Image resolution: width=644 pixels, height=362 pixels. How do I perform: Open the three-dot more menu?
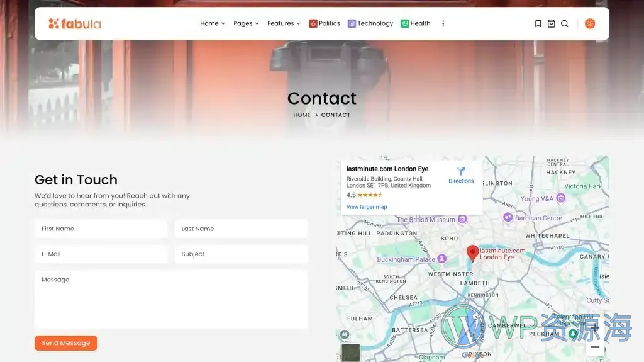tap(443, 24)
